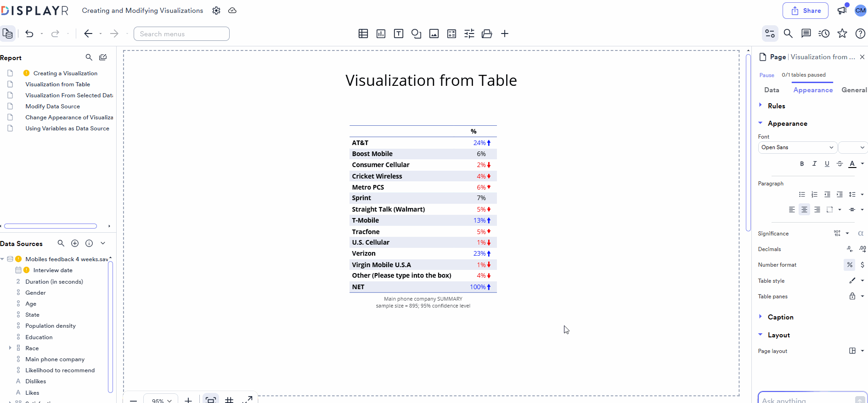
Task: Open the font size dropdown
Action: (853, 147)
